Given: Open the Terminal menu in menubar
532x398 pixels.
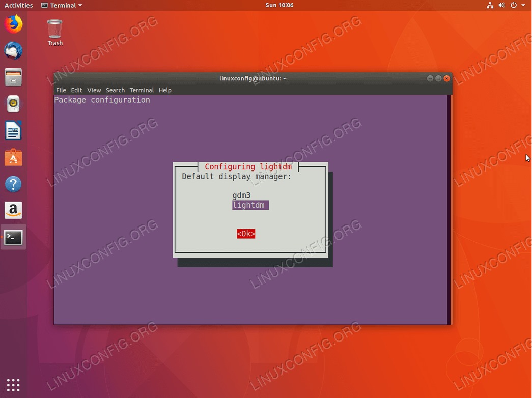Looking at the screenshot, I should pyautogui.click(x=142, y=90).
